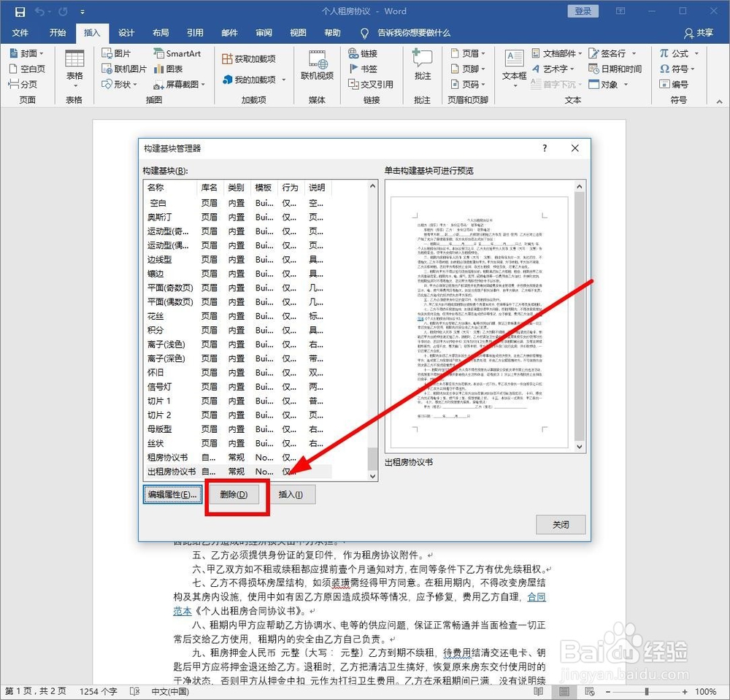Click preview pane scroll-up arrow

(x=580, y=187)
